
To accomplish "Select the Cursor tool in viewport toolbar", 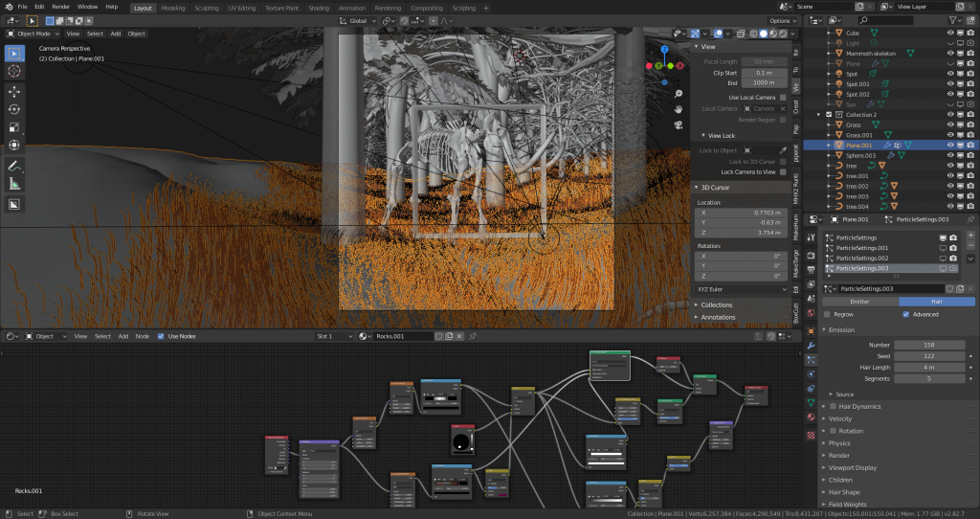I will [13, 71].
